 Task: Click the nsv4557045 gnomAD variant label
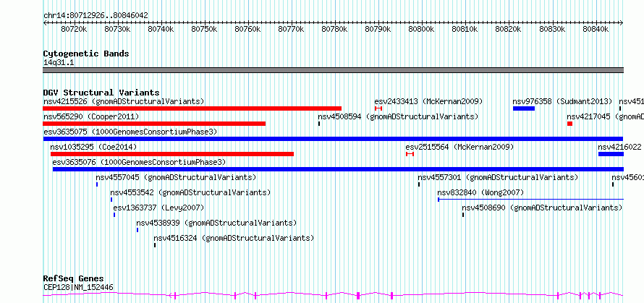(177, 177)
